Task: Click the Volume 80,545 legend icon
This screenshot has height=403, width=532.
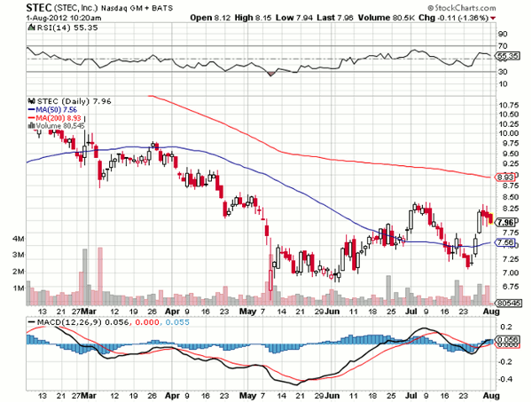Action: point(32,125)
